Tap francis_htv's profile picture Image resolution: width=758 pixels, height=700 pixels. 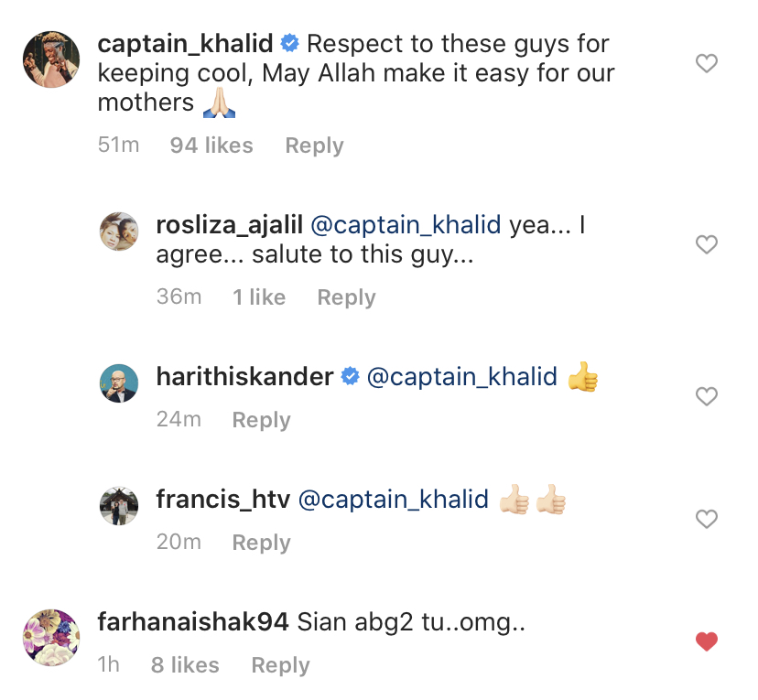[x=118, y=505]
